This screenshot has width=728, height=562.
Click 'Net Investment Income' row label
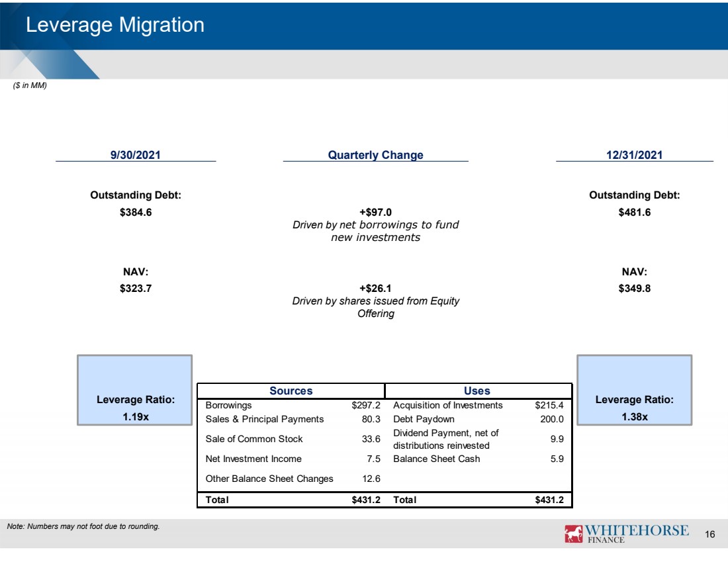[253, 459]
